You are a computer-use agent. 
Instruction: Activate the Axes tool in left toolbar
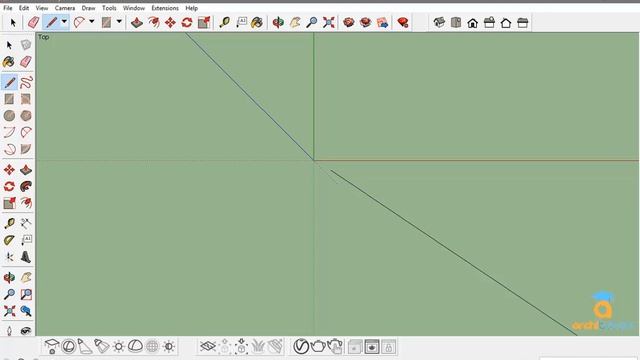(9, 257)
